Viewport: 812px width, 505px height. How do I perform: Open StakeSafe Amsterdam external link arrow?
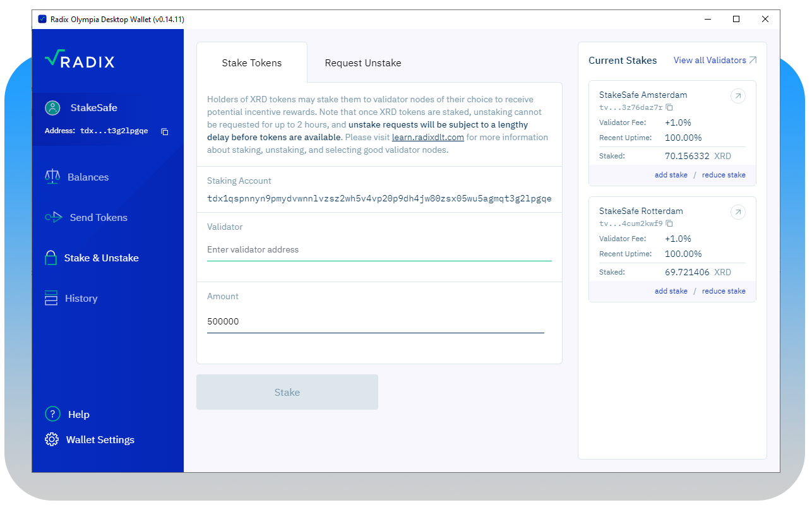coord(737,96)
